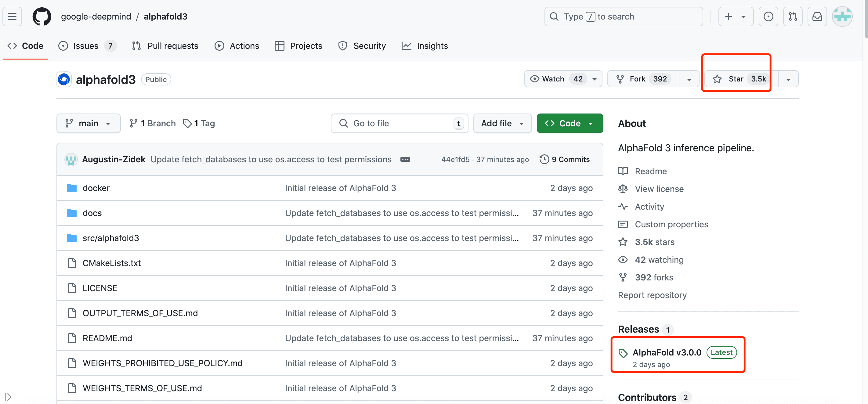Click the expand side panel icon at bottom left
The image size is (868, 404).
coord(8,397)
